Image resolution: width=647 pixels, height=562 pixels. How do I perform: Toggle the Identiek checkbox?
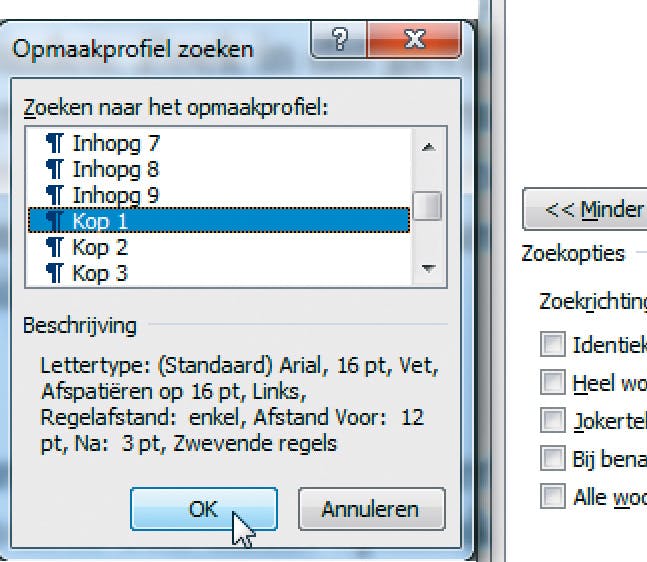pos(552,346)
